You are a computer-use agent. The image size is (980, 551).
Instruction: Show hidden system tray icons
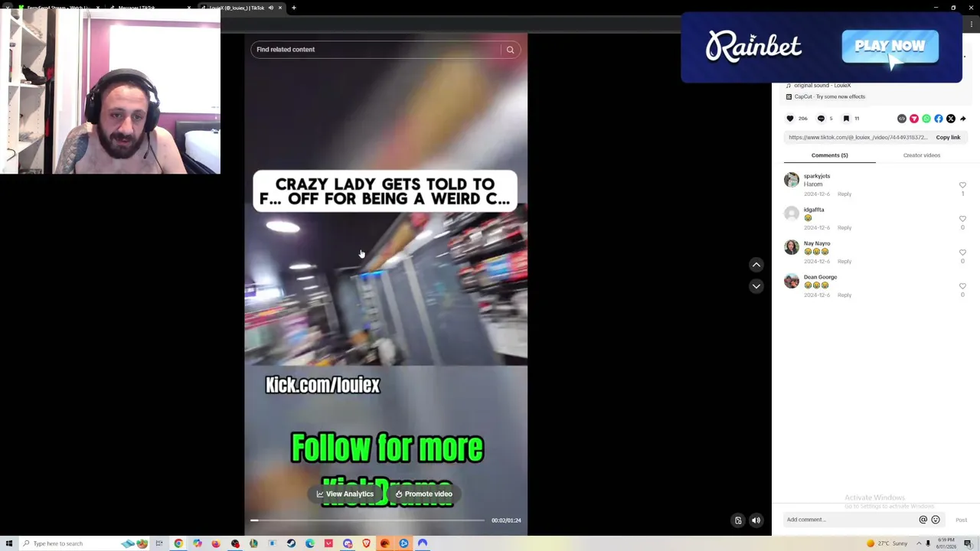point(919,543)
